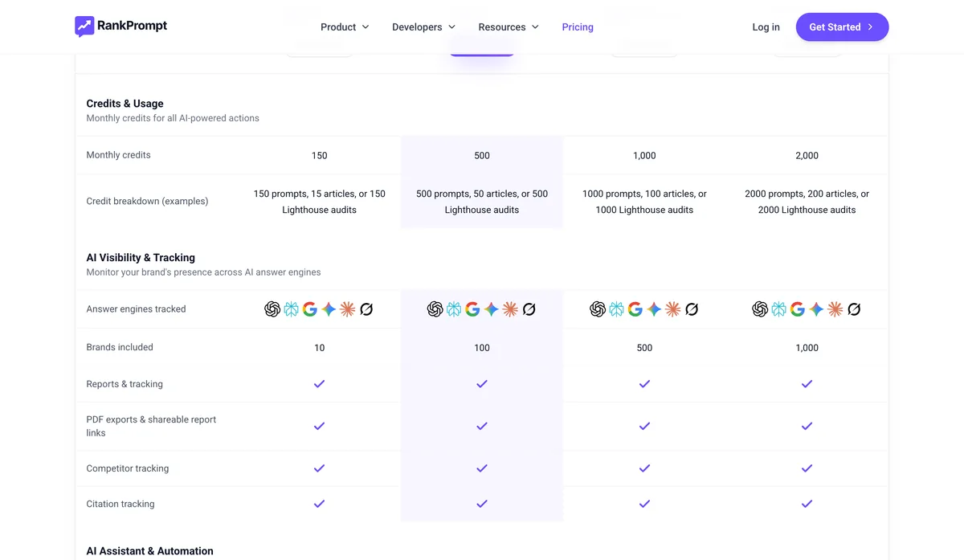Viewport: 964px width, 560px height.
Task: Expand the Developers menu chevron
Action: (451, 27)
